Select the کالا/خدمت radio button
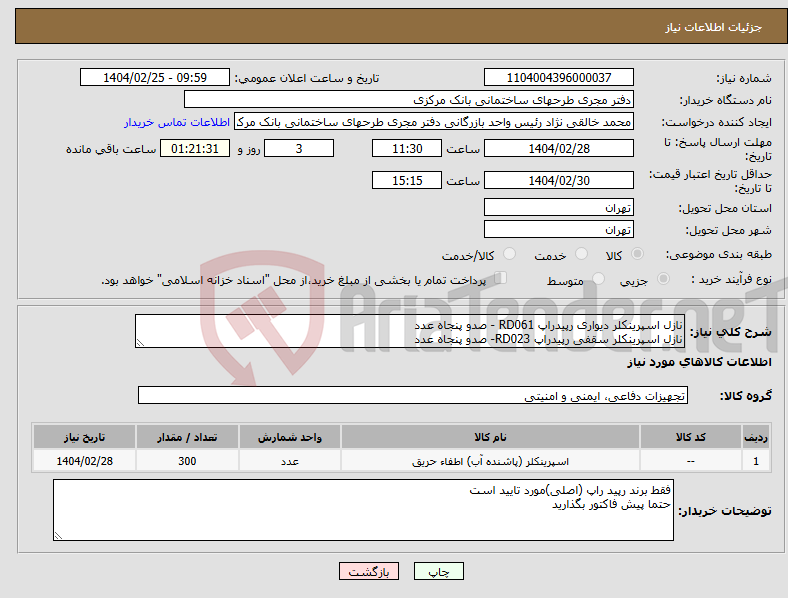Image resolution: width=788 pixels, height=598 pixels. (x=509, y=254)
